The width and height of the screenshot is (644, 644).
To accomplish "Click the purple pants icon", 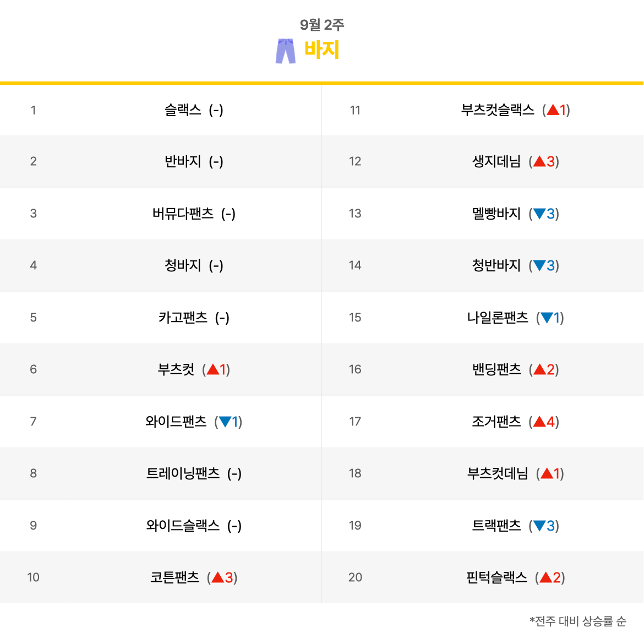I will [286, 51].
